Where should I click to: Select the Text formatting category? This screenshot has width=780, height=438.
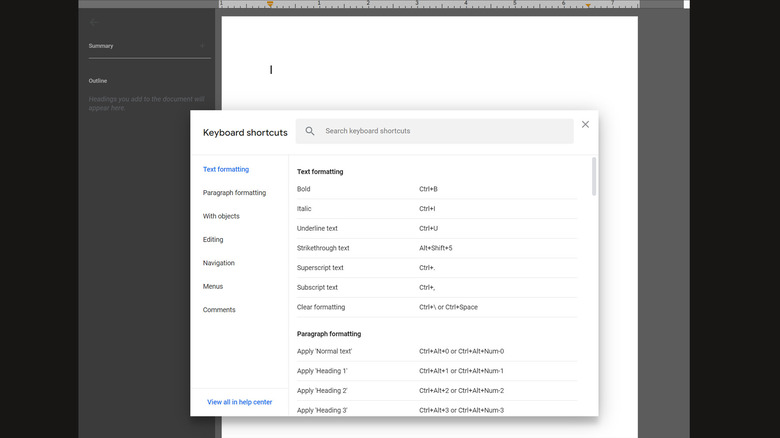pos(226,170)
